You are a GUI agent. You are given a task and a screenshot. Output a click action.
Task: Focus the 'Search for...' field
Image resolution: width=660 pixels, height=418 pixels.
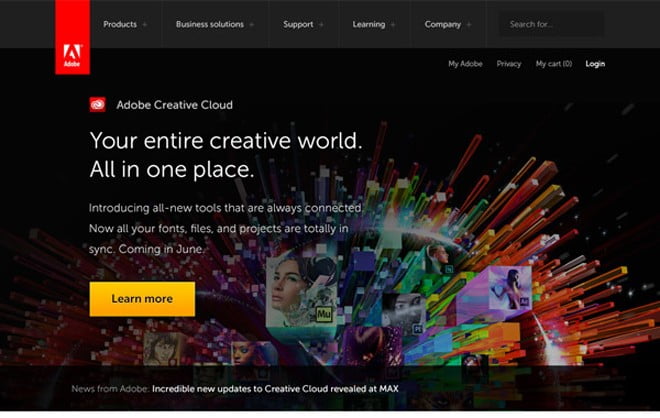coord(550,24)
